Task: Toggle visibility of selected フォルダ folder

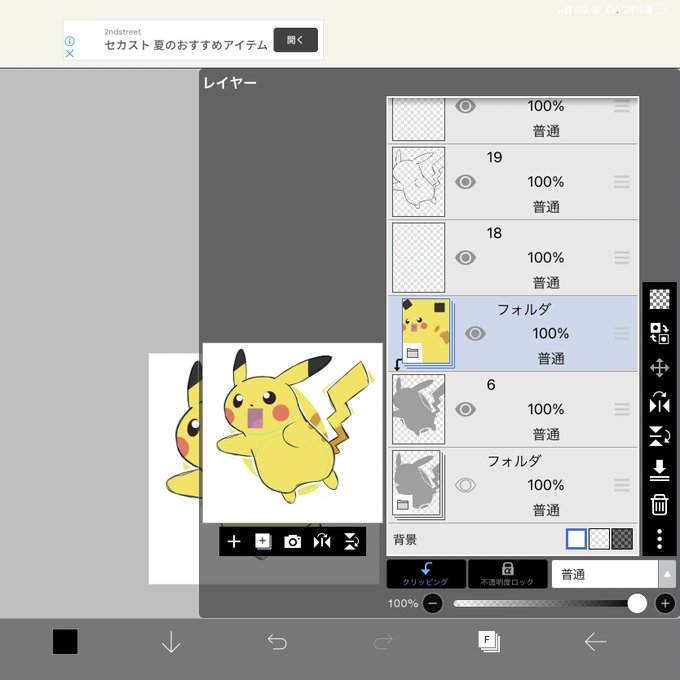Action: (x=475, y=333)
